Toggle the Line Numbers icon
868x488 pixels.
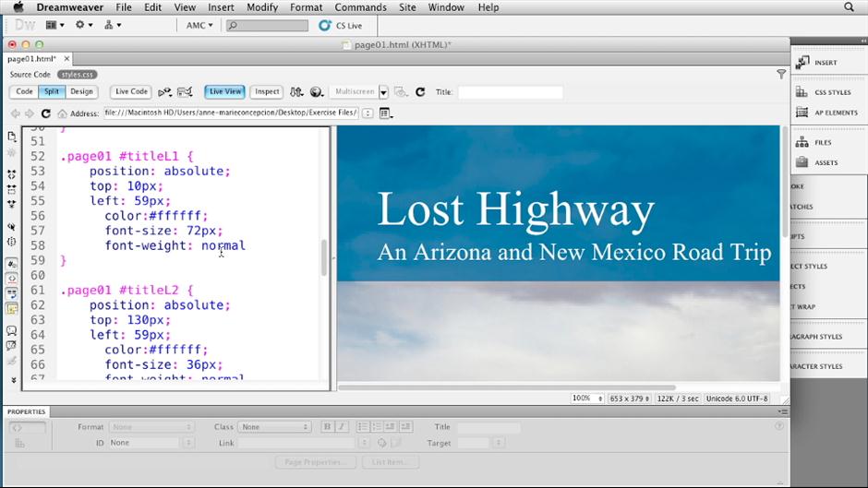click(x=12, y=264)
